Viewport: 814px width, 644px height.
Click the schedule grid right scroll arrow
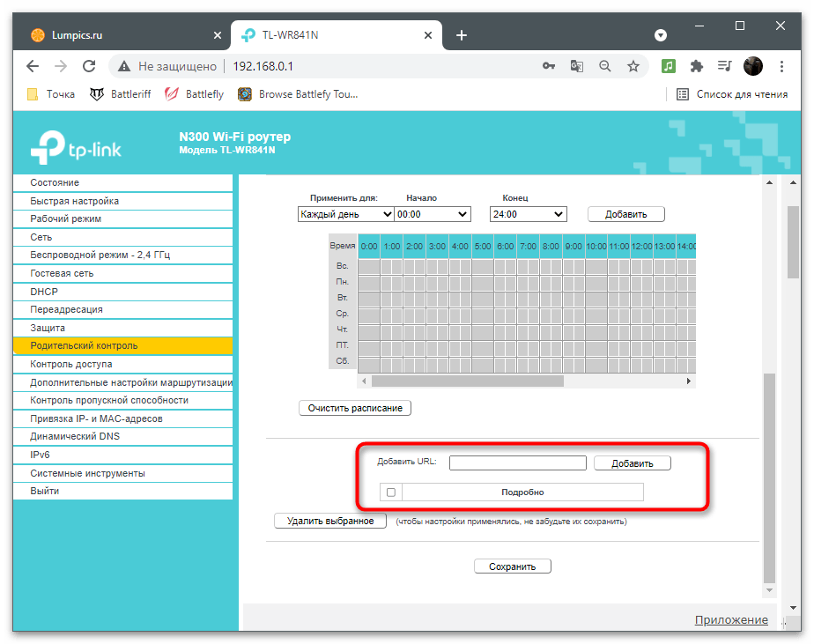click(x=688, y=381)
